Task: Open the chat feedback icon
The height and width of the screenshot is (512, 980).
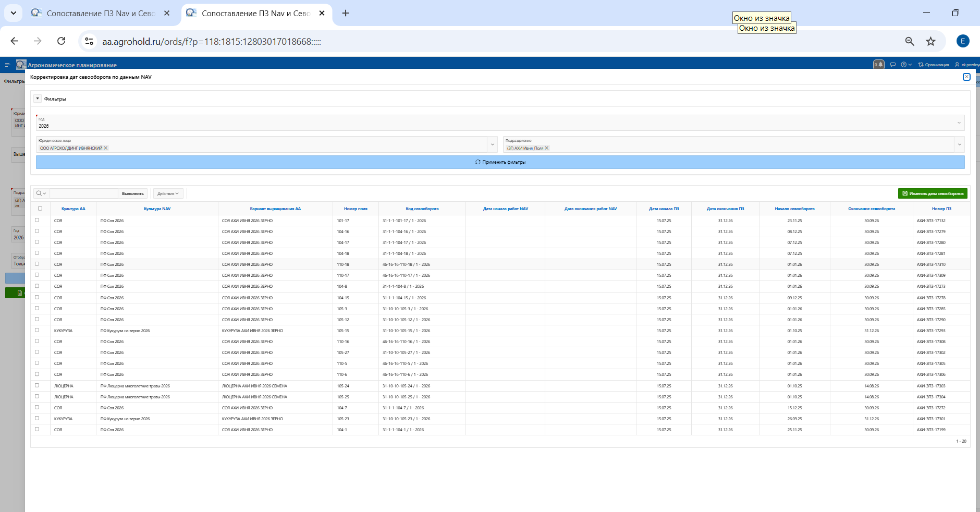Action: click(x=893, y=65)
